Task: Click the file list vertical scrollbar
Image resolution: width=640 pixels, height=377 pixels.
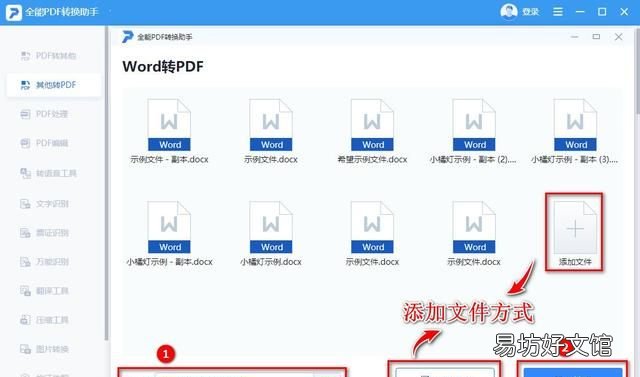Action: 637,71
